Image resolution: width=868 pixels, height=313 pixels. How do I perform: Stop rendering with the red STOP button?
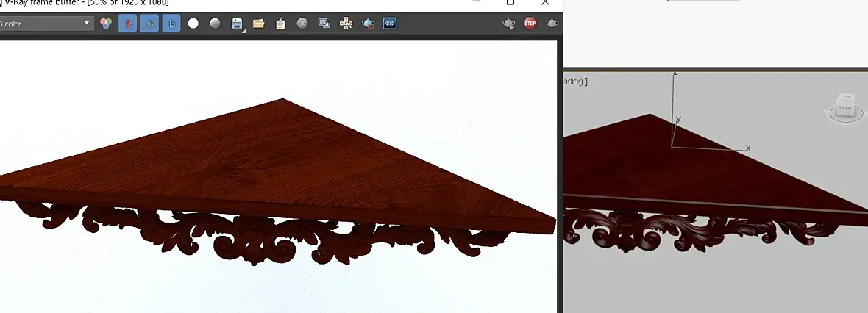point(530,24)
